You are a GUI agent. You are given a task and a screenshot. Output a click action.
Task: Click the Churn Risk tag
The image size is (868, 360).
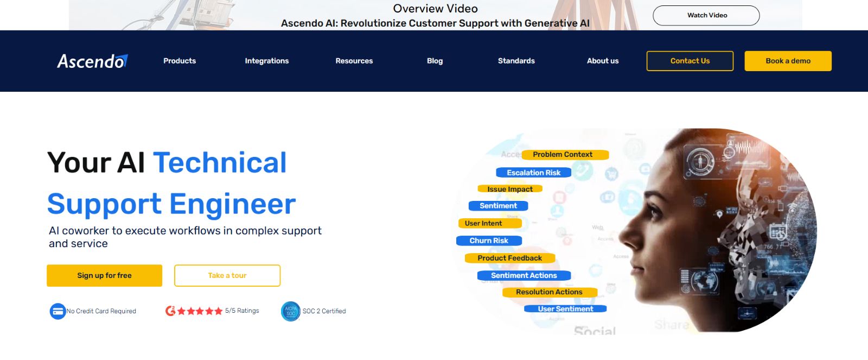pos(489,241)
